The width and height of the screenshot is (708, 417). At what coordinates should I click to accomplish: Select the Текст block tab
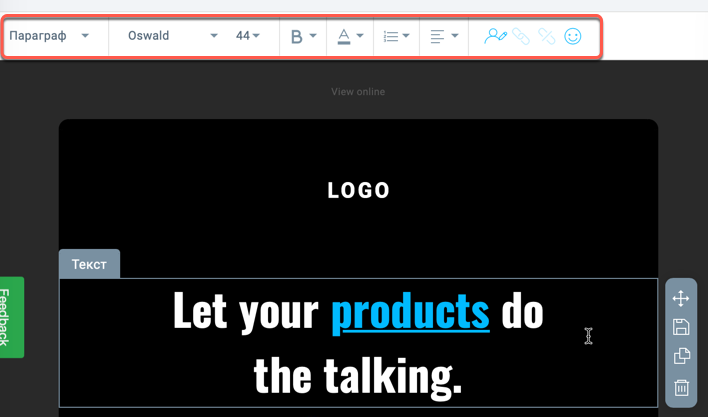(x=89, y=264)
